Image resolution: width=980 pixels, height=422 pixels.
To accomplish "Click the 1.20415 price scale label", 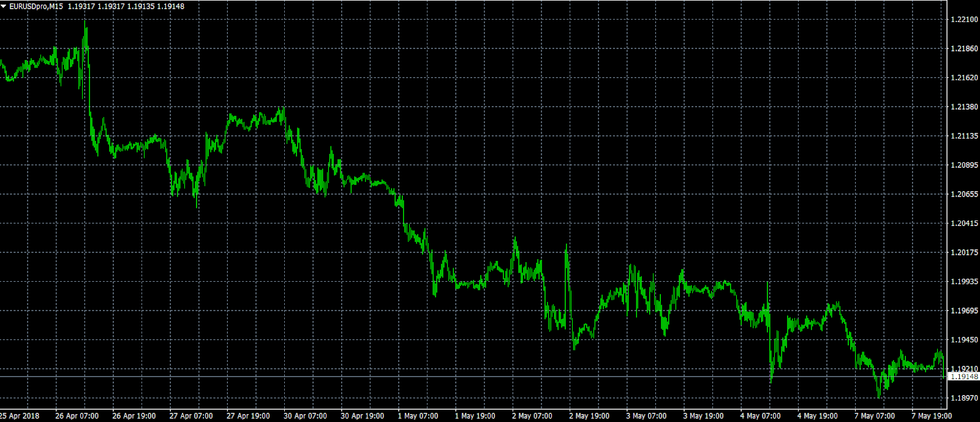I will click(x=964, y=223).
